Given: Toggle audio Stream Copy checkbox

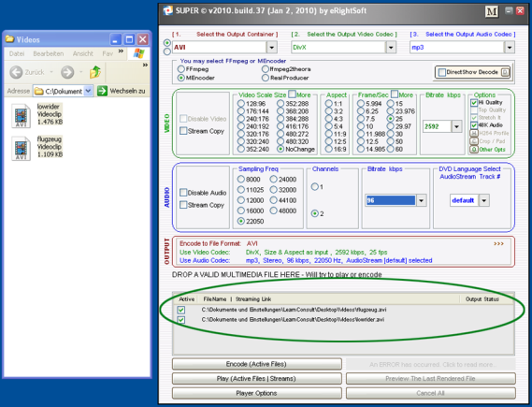Looking at the screenshot, I should pos(183,205).
